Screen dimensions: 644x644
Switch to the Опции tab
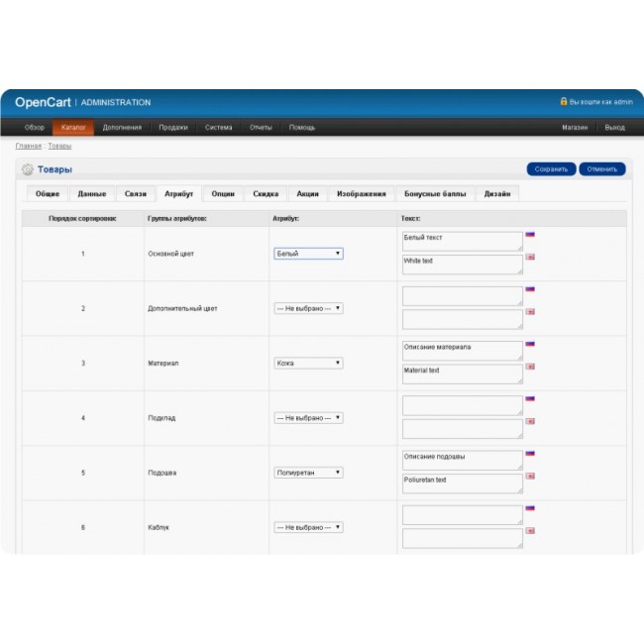coord(223,194)
